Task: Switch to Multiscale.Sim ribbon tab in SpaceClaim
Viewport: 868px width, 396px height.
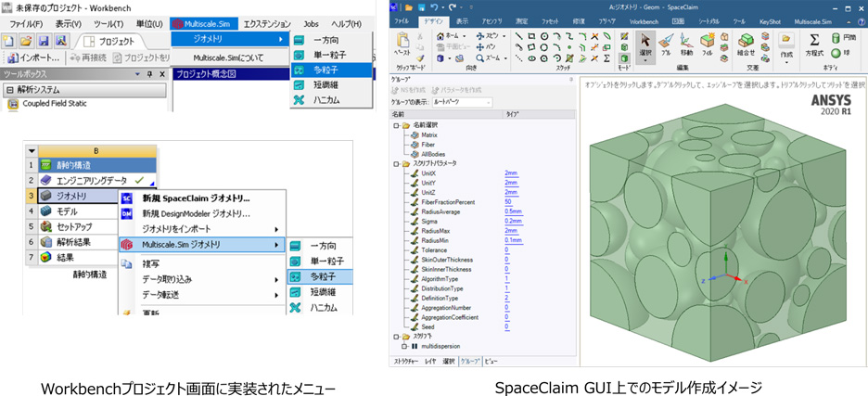Action: click(x=812, y=21)
